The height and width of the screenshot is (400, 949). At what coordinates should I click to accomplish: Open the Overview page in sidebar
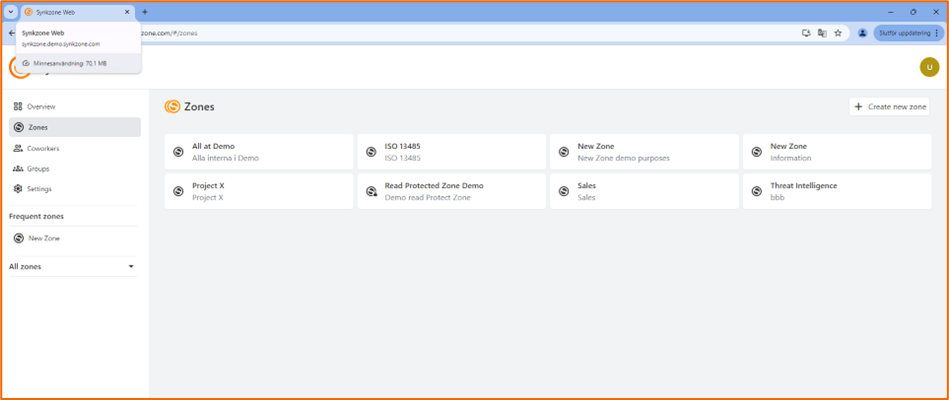pos(41,106)
